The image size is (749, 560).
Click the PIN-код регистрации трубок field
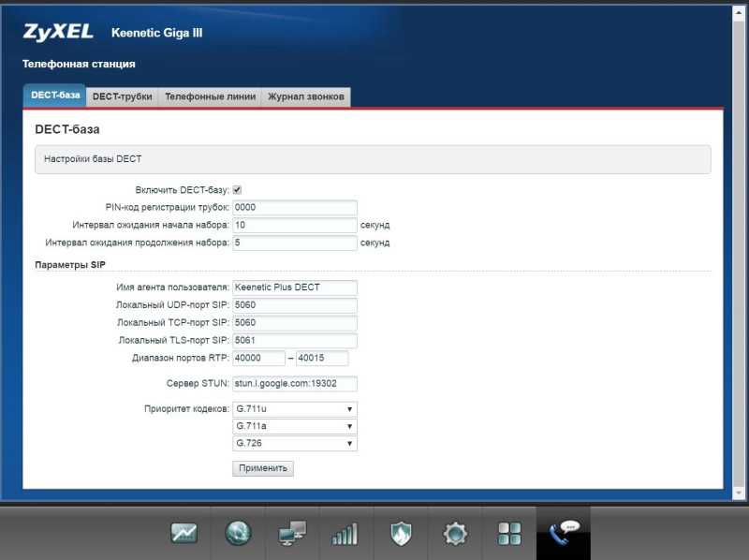coord(295,207)
